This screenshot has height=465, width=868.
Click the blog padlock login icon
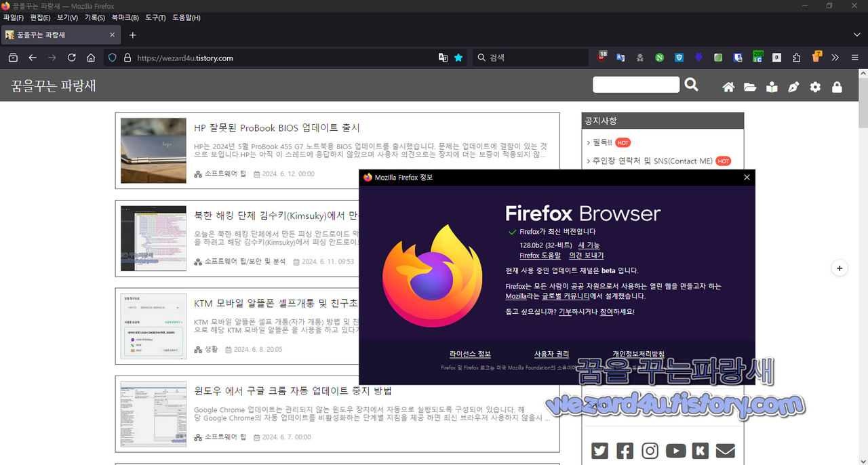pos(837,87)
